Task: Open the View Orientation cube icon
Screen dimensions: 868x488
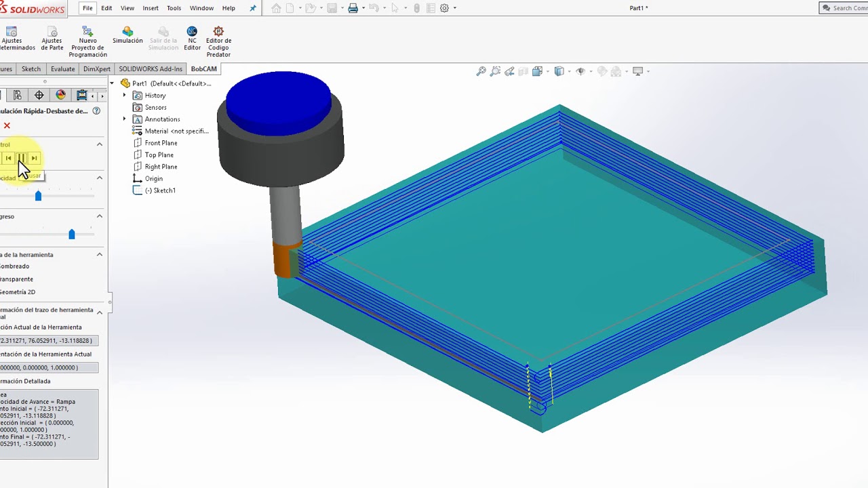Action: click(537, 71)
